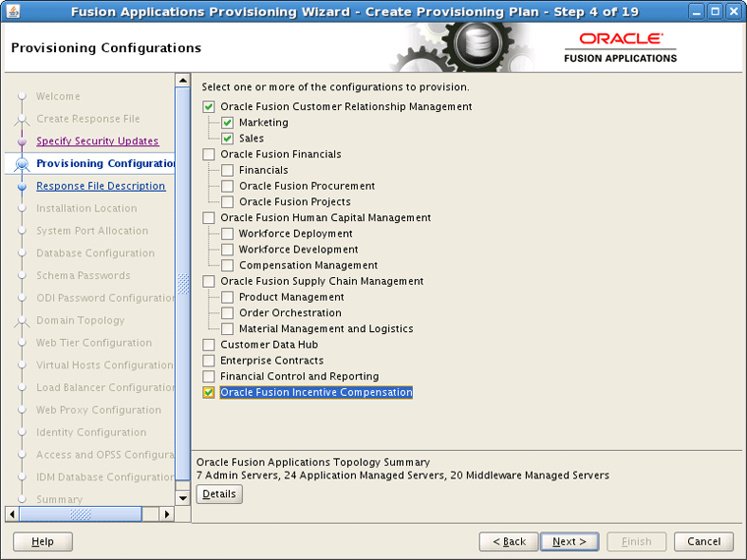The image size is (747, 560).
Task: Maximize the wizard window
Action: 716,12
